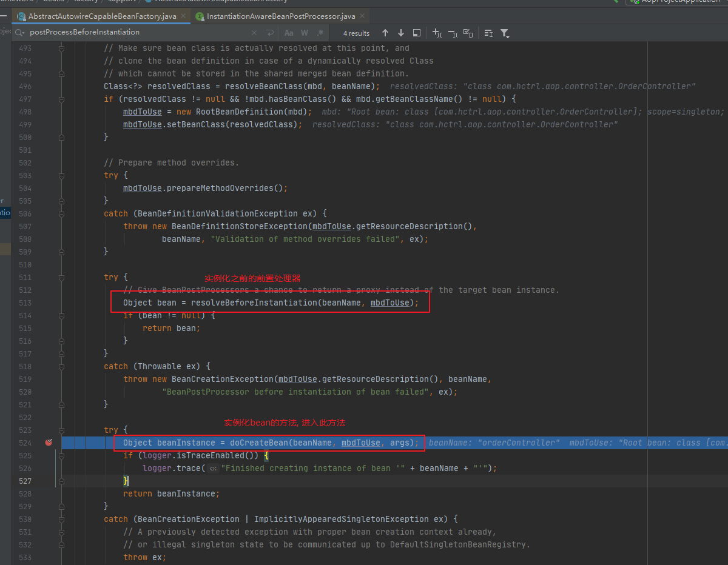Add selection for next occurrence icon
Image resolution: width=728 pixels, height=565 pixels.
point(437,33)
